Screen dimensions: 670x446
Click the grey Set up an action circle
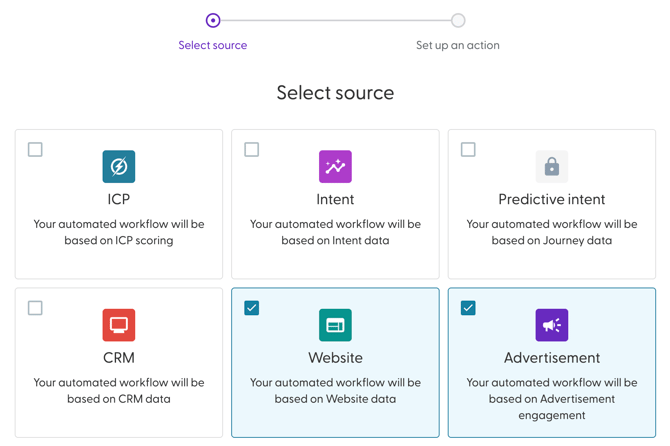457,20
